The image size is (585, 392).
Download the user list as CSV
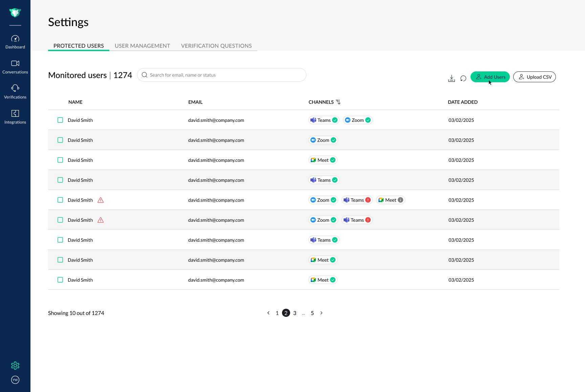tap(451, 78)
